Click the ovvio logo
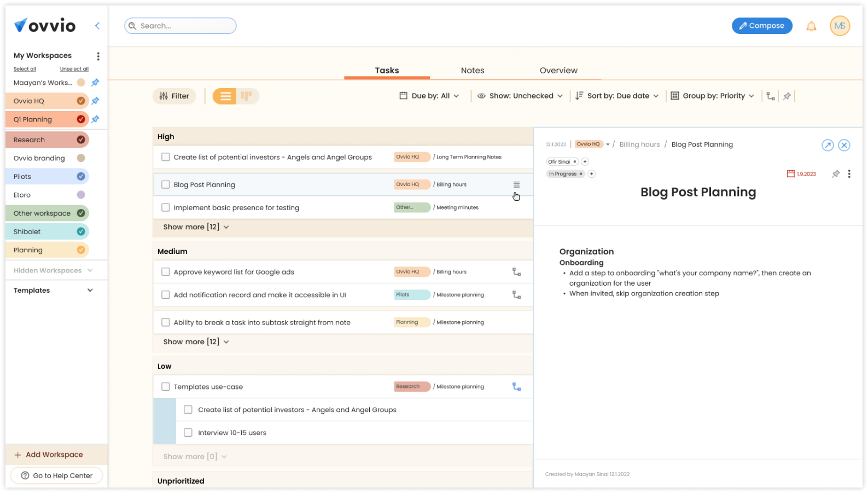The image size is (868, 493). pyautogui.click(x=45, y=25)
